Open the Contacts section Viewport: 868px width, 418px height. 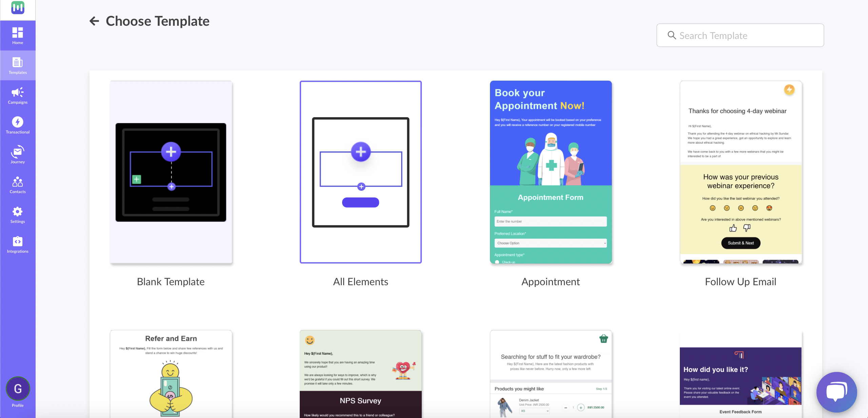pyautogui.click(x=18, y=186)
